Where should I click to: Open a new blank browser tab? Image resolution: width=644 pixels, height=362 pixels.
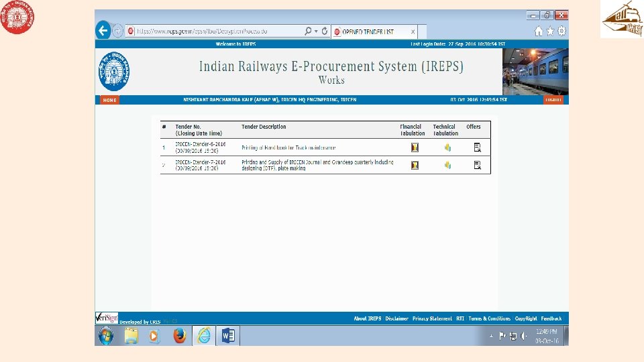tap(422, 32)
